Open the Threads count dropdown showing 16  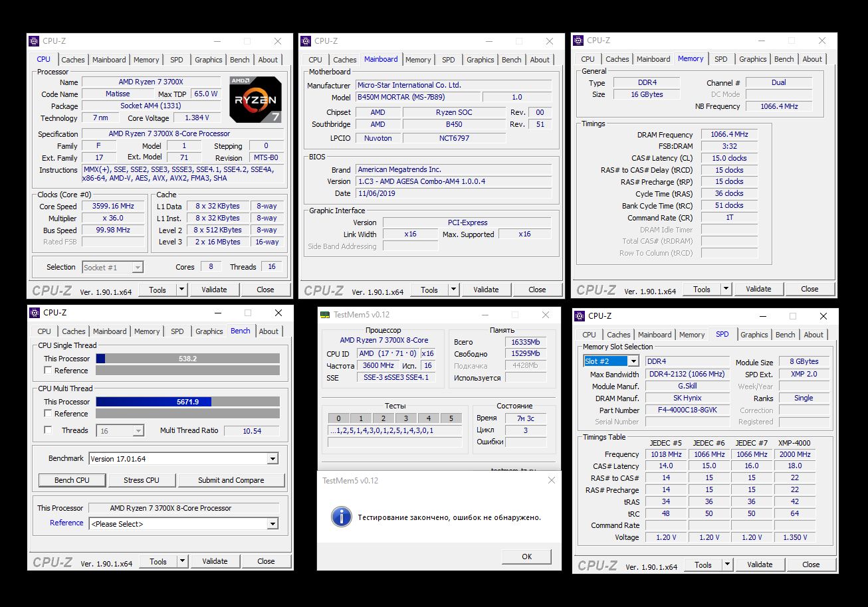click(138, 431)
